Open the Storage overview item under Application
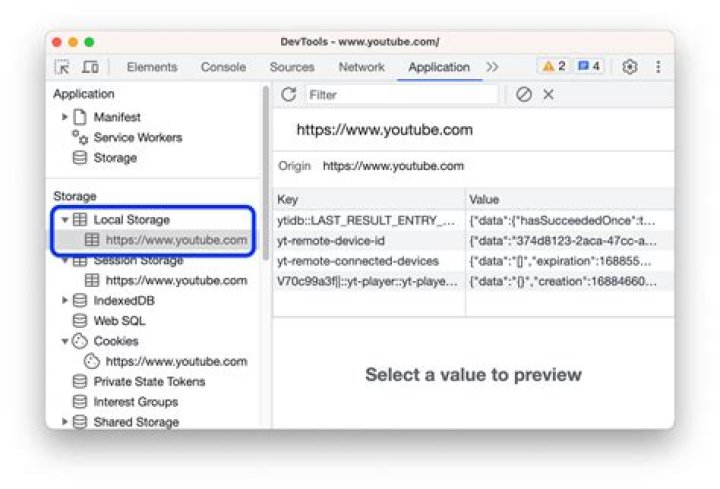720x489 pixels. click(x=115, y=157)
